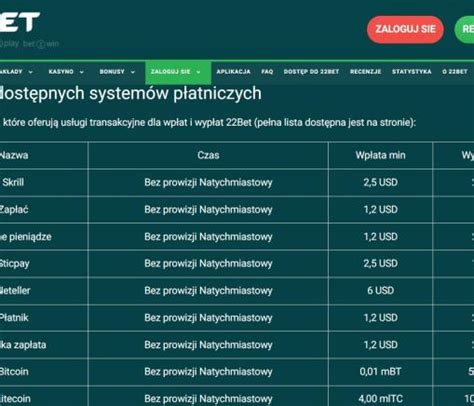Click the red ZALOGUJ SIE button

405,29
